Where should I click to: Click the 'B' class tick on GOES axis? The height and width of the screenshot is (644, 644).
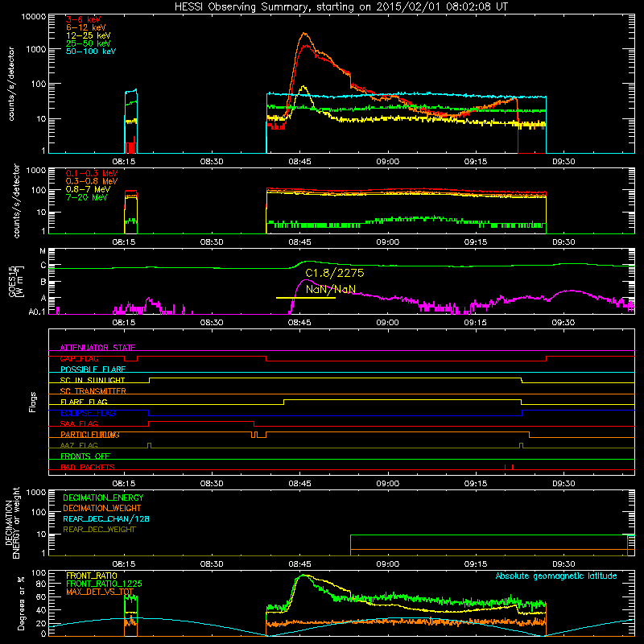click(x=43, y=283)
